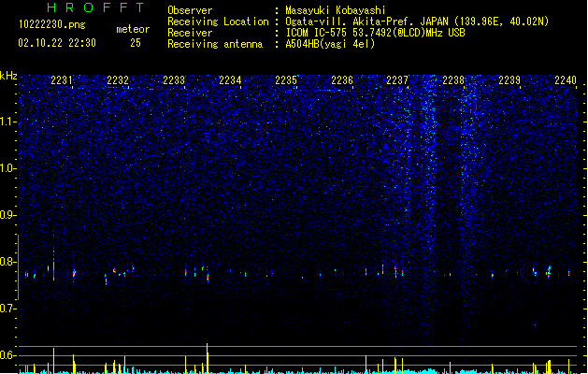Viewport: 588px width, 374px height.
Task: Click the 2235 time marker
Action: [x=286, y=80]
